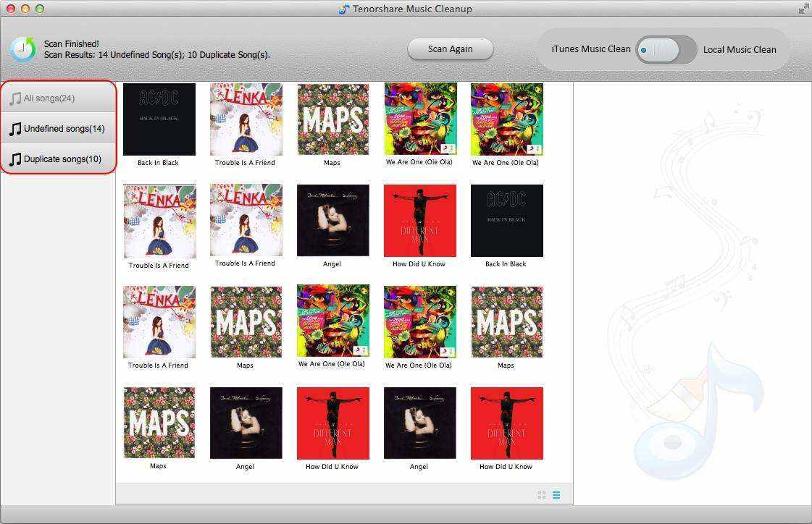Open the Maps song artwork
Image resolution: width=812 pixels, height=524 pixels.
pos(332,119)
